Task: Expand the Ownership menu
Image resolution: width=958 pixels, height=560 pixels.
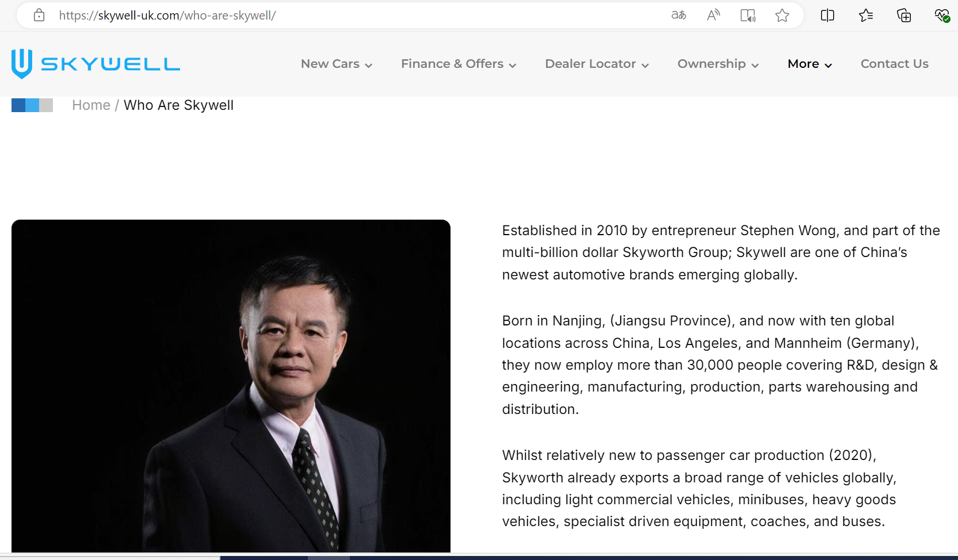Action: coord(718,64)
